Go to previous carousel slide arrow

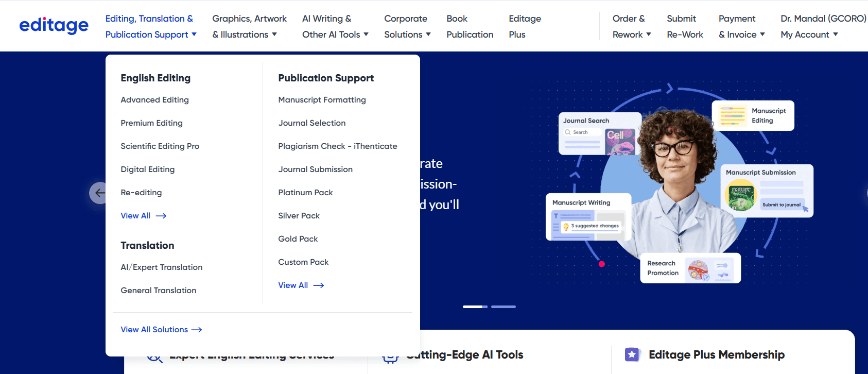point(98,193)
